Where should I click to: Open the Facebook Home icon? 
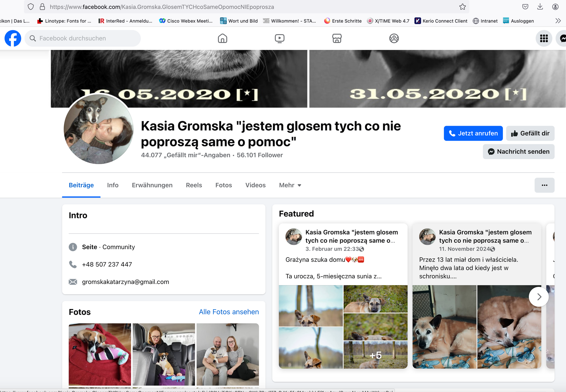pos(223,38)
